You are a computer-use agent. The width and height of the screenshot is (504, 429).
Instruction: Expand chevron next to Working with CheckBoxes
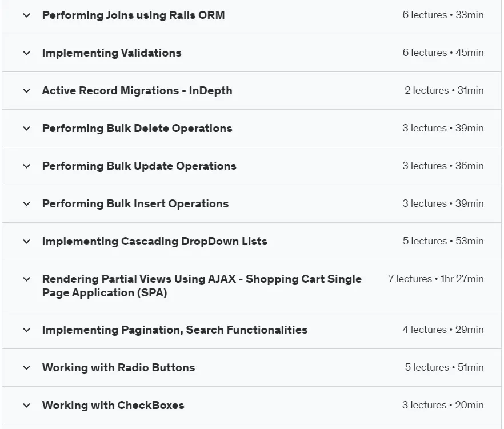(x=27, y=405)
